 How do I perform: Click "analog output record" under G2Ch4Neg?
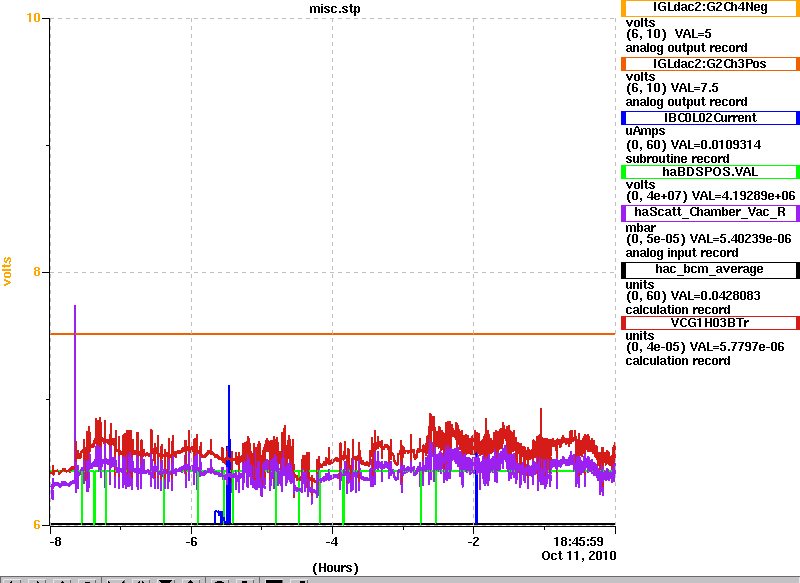pyautogui.click(x=686, y=48)
